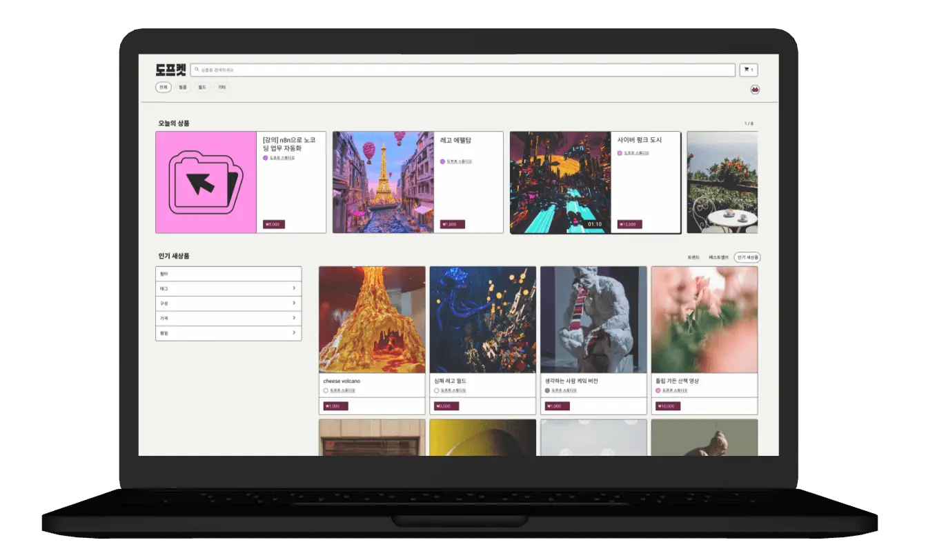Expand the 가격 filter row
This screenshot has width=926, height=560.
tap(228, 318)
